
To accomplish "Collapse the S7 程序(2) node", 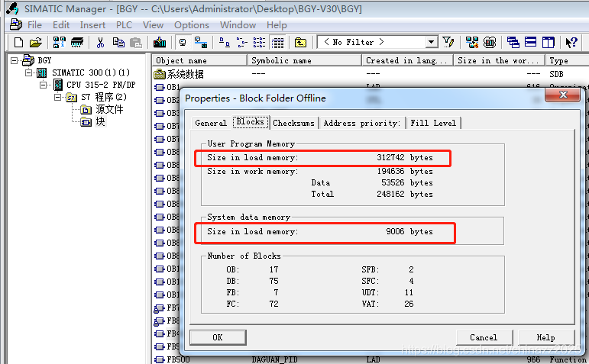I will point(57,97).
